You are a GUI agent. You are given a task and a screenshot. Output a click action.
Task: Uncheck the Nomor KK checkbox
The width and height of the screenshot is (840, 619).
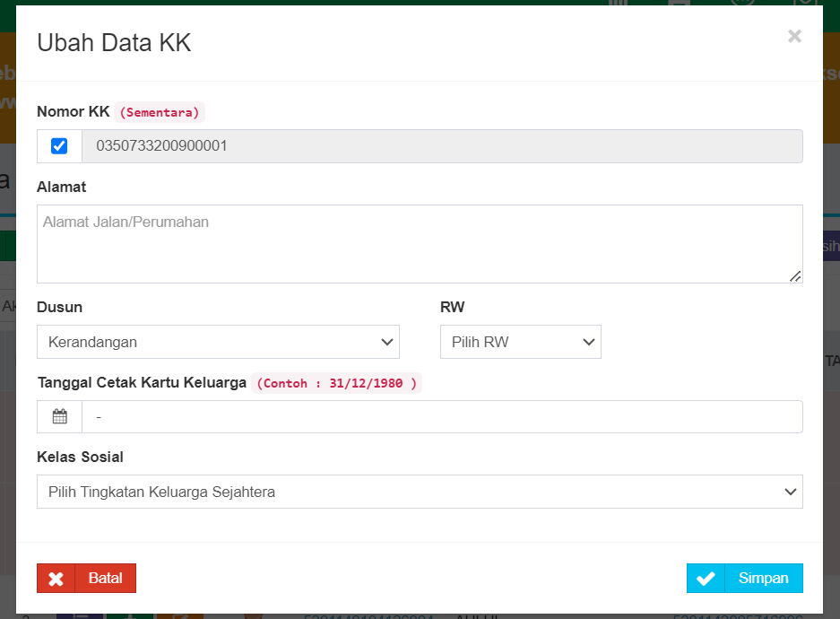click(58, 146)
